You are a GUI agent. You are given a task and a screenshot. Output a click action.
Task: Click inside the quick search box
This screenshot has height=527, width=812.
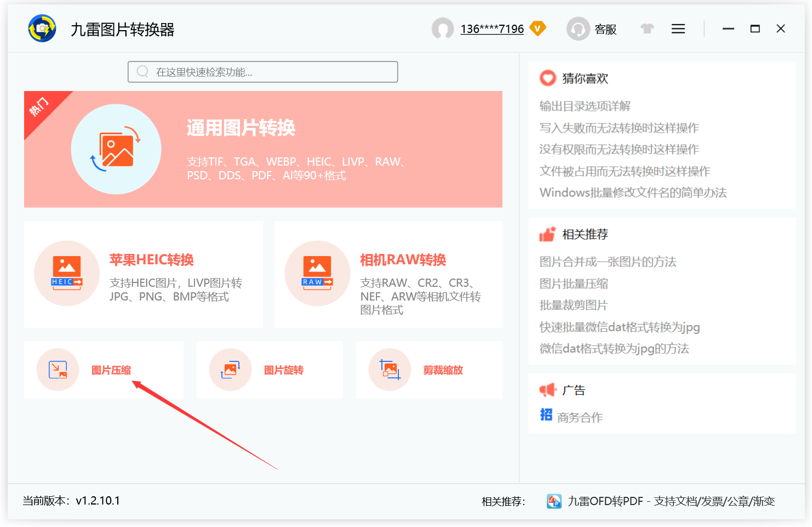coord(263,71)
